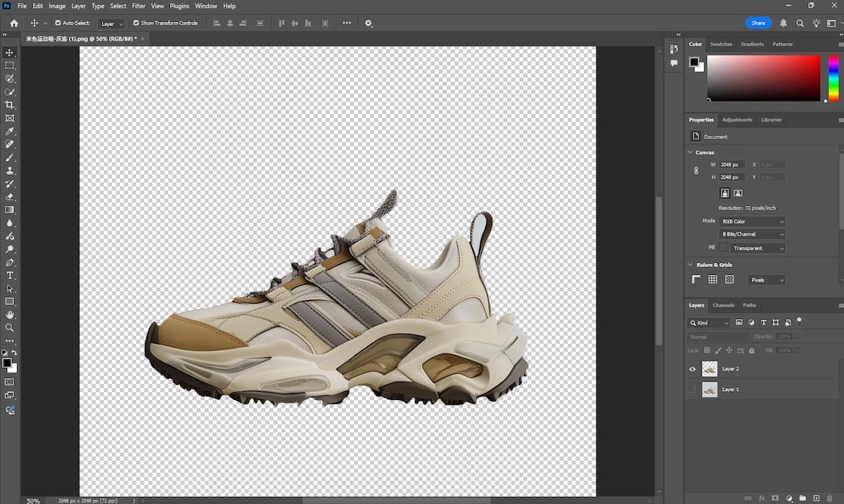Adjust the rainbow hue slider
The image size is (844, 504).
tap(833, 78)
